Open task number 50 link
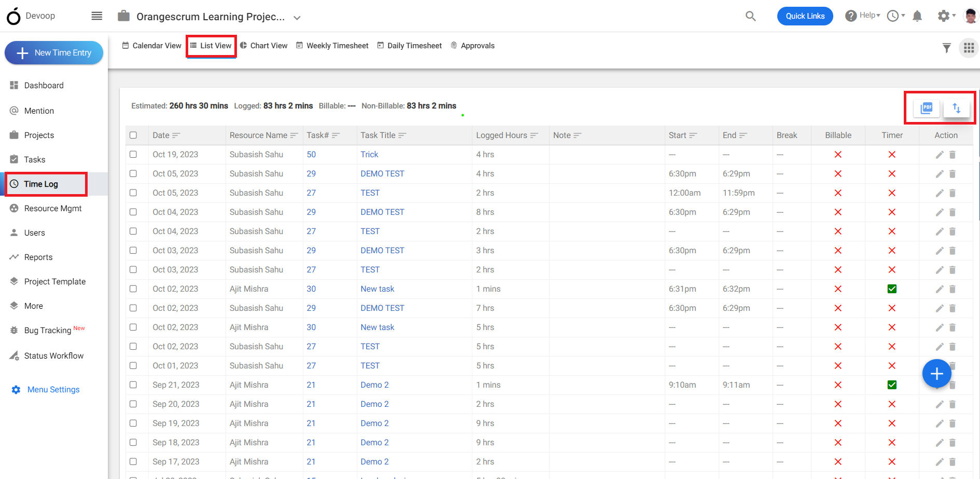This screenshot has height=479, width=980. 311,155
